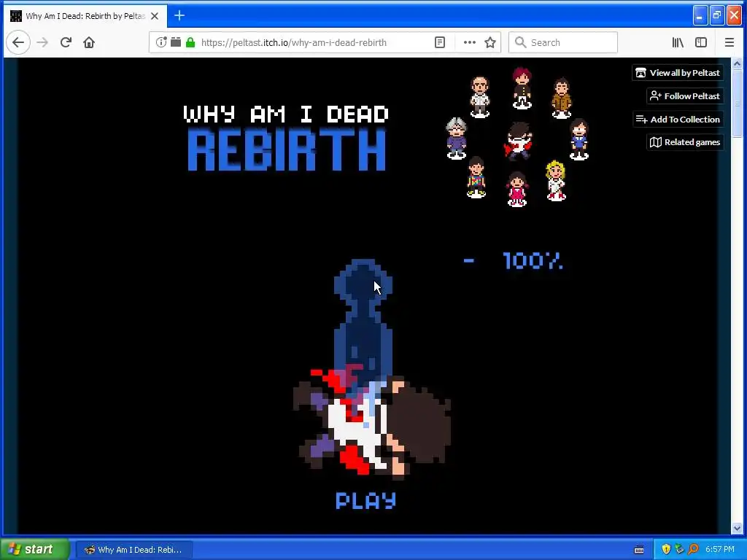The height and width of the screenshot is (560, 747).
Task: Open page actions three-dot menu
Action: tap(469, 42)
